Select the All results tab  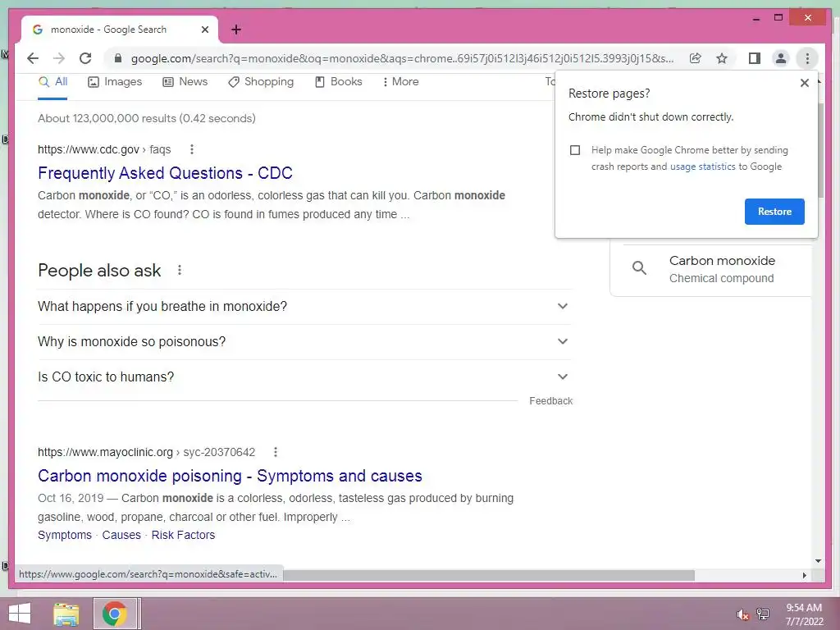tap(53, 81)
